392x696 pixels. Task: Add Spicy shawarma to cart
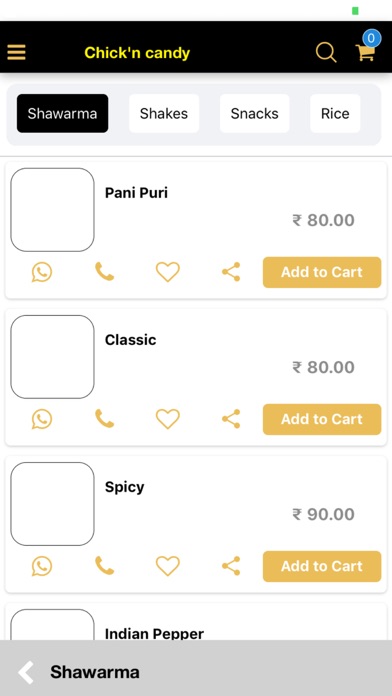pos(322,566)
